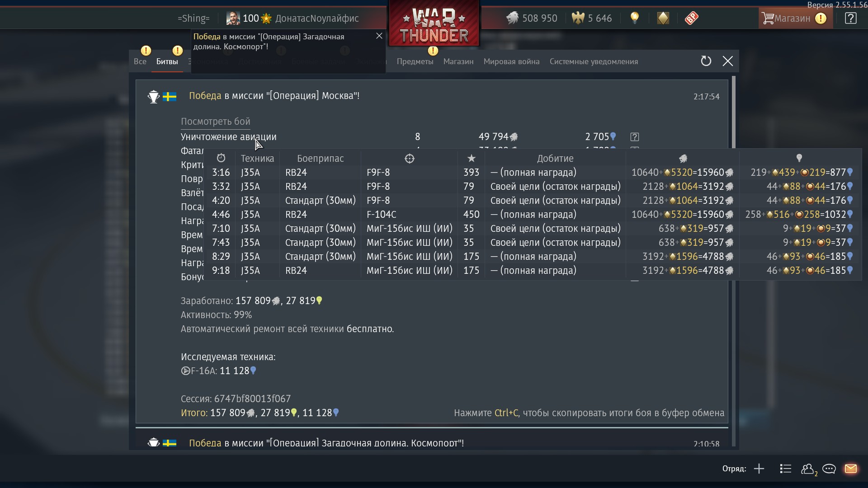Screen dimensions: 868x488
Task: Expand the Загадочная долина victory entry
Action: (x=326, y=443)
